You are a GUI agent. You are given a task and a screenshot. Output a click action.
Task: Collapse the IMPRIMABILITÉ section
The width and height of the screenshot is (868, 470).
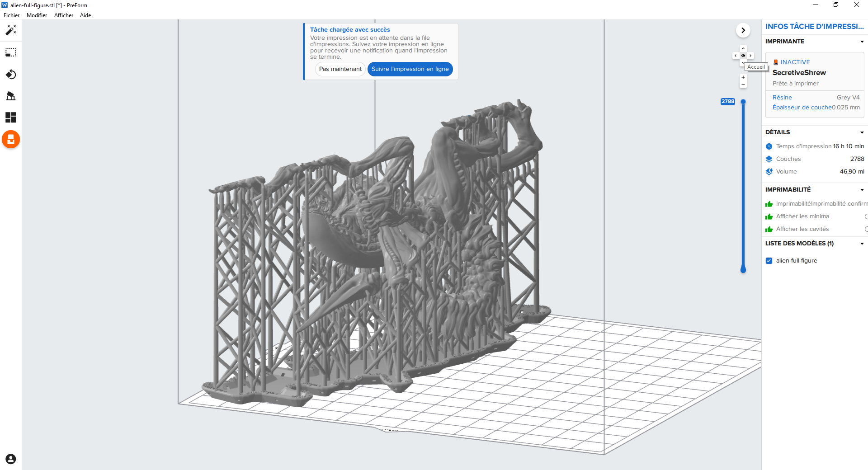pyautogui.click(x=862, y=190)
